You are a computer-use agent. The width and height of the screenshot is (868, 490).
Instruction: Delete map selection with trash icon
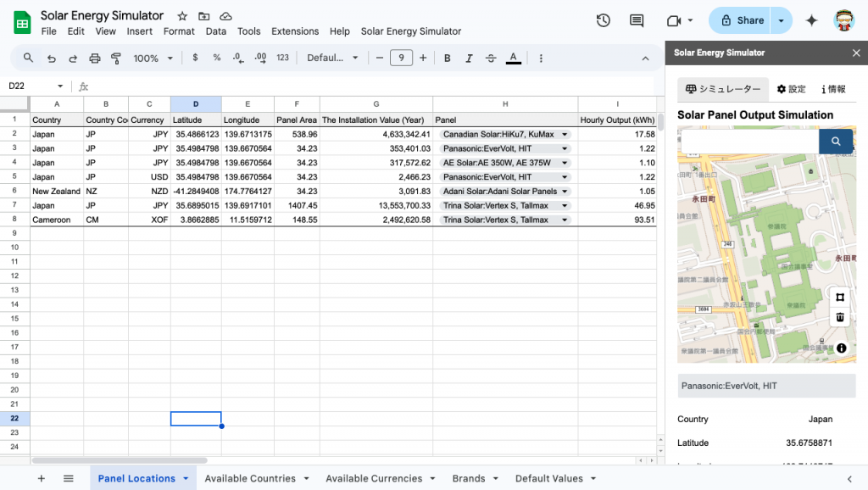[x=840, y=317]
